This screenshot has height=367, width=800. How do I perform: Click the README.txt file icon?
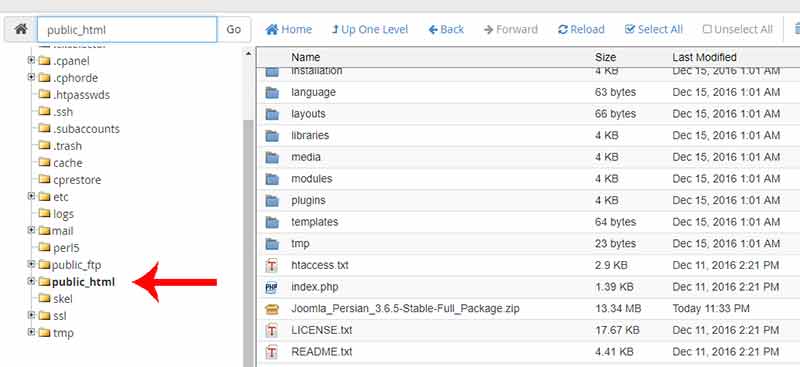point(272,352)
